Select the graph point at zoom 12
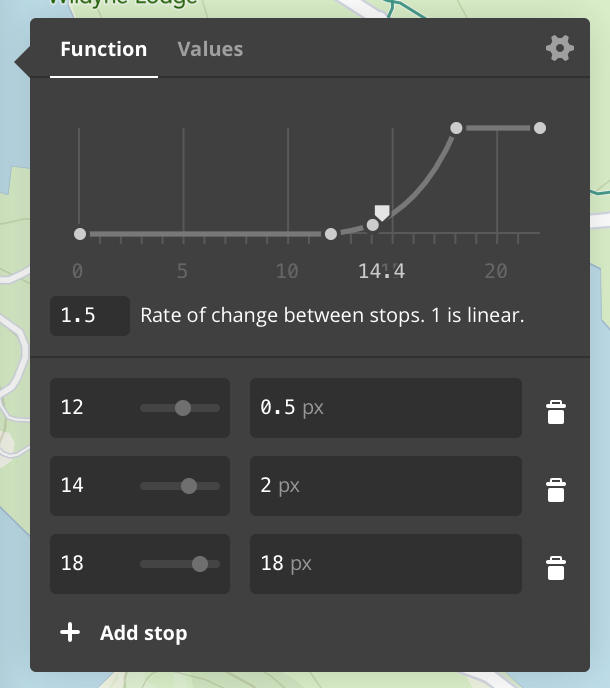This screenshot has width=610, height=688. pyautogui.click(x=331, y=234)
